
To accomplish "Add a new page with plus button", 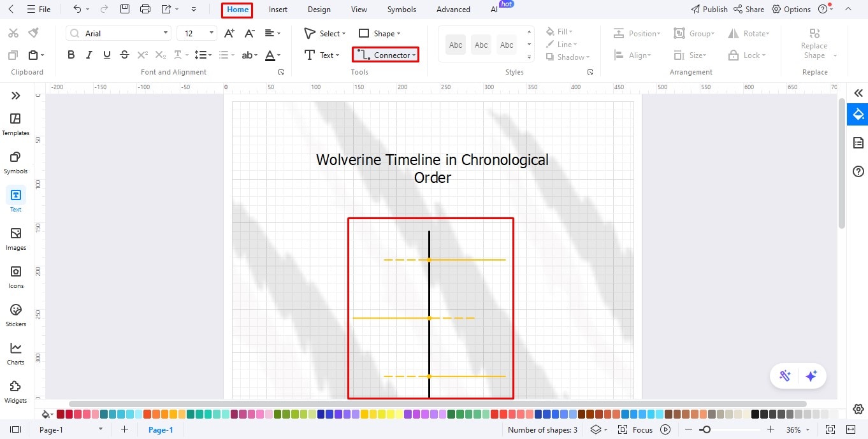I will (x=124, y=430).
